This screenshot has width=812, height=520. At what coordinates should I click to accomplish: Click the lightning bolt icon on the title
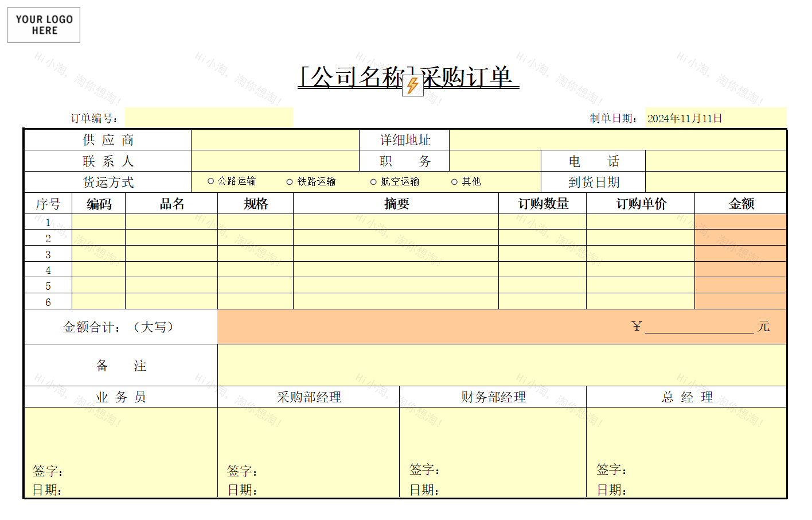pos(412,86)
